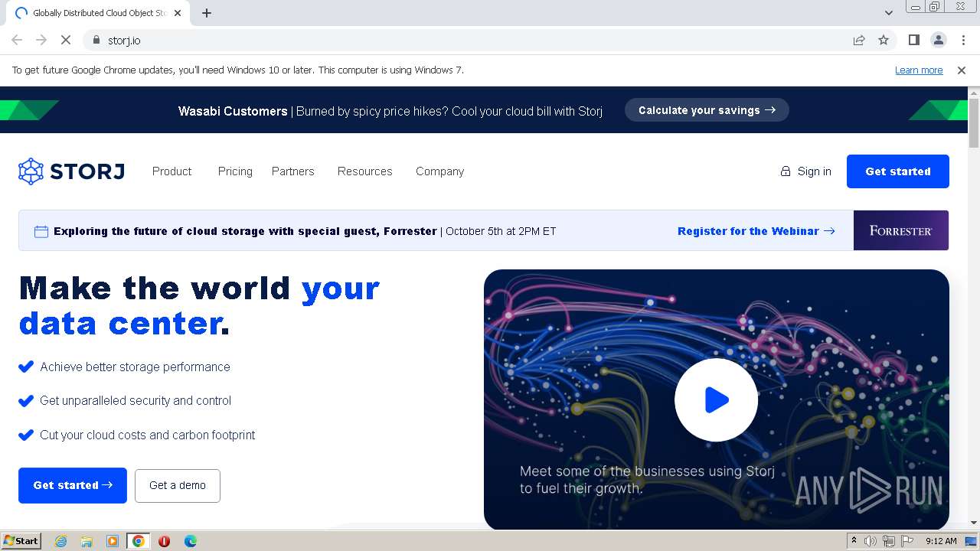Open File Explorer from the taskbar

[87, 541]
